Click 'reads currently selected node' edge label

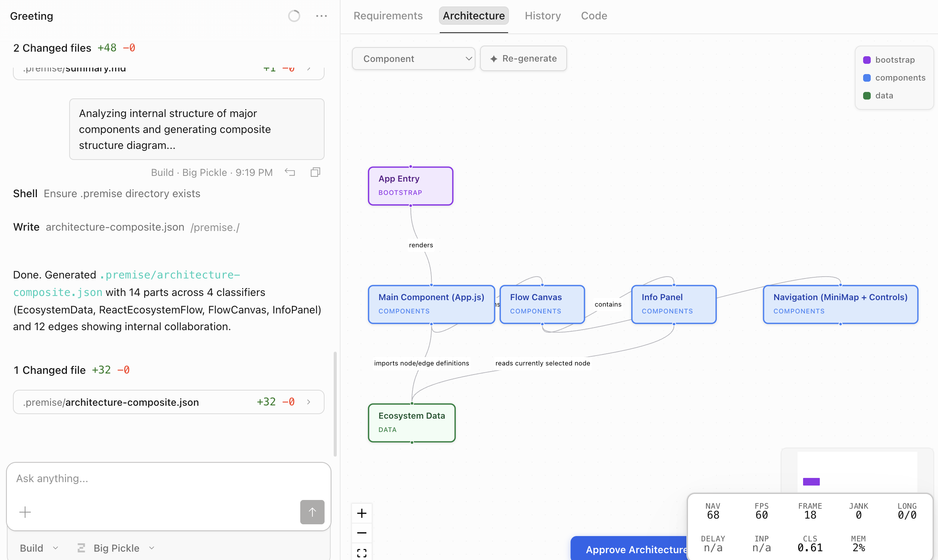click(542, 363)
